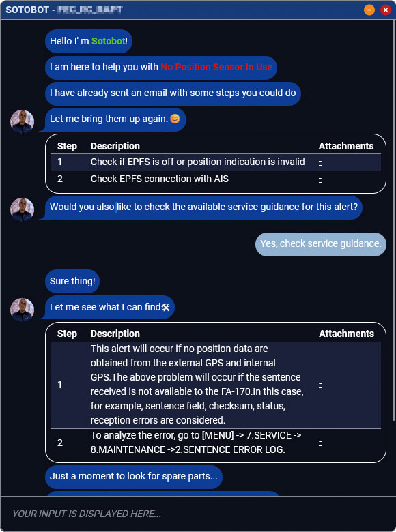The image size is (396, 532).
Task: Click the smiley emoji in the chat bubble
Action: (x=175, y=119)
